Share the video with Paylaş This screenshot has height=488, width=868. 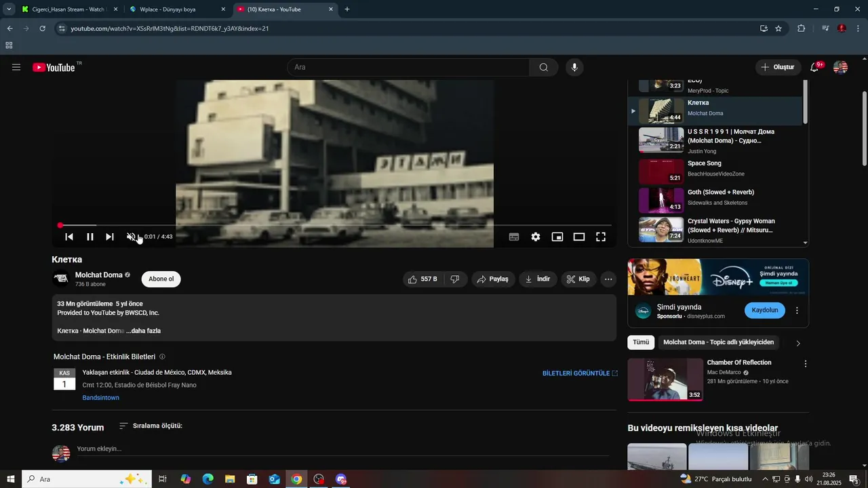493,279
